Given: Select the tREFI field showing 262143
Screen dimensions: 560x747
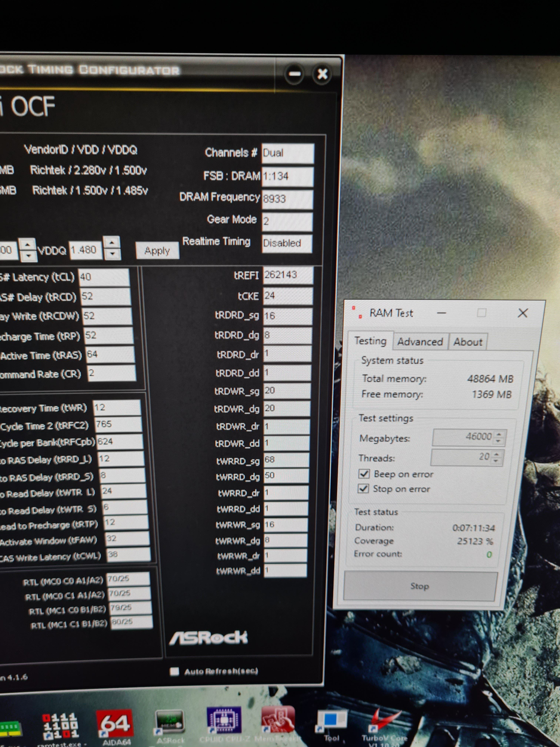Looking at the screenshot, I should [288, 275].
